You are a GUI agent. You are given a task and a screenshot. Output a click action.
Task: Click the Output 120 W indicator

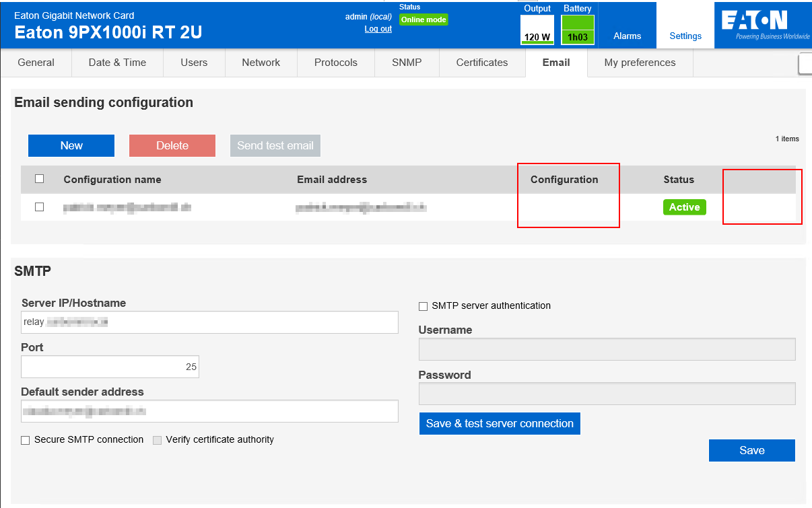tap(537, 30)
